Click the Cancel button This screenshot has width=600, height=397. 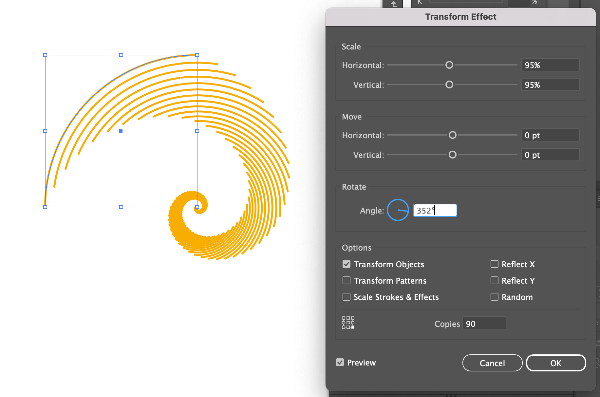pyautogui.click(x=492, y=363)
